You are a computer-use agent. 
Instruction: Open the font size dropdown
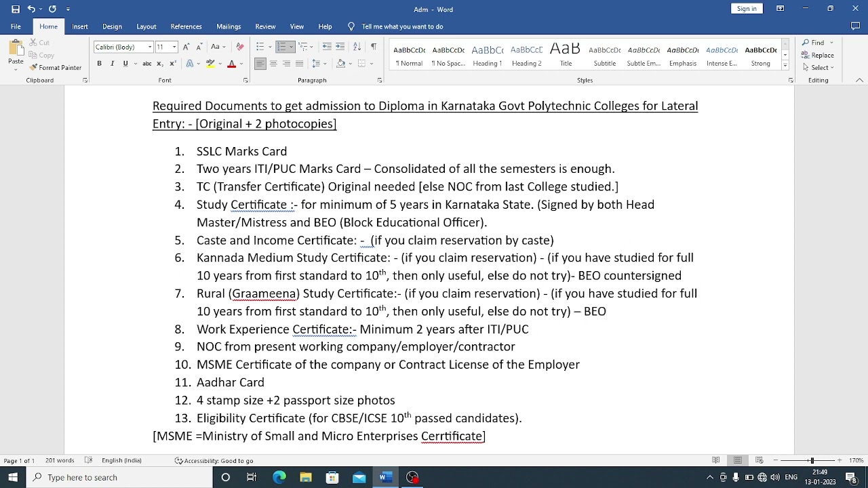click(174, 47)
